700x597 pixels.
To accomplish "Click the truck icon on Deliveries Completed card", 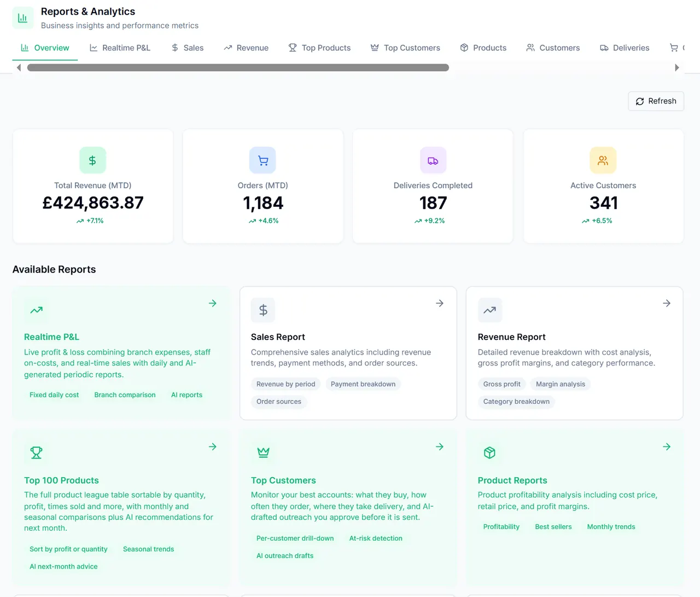I will tap(433, 160).
